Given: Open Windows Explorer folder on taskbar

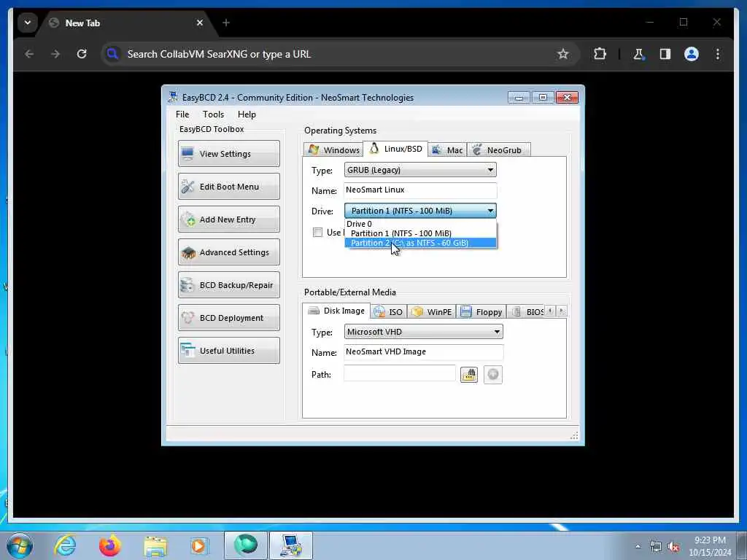Looking at the screenshot, I should coord(155,545).
